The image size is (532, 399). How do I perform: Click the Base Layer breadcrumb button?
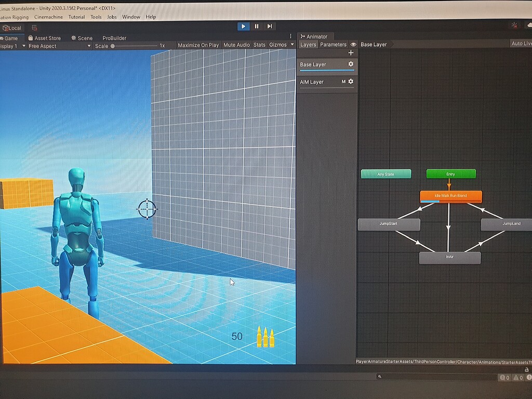tap(373, 44)
